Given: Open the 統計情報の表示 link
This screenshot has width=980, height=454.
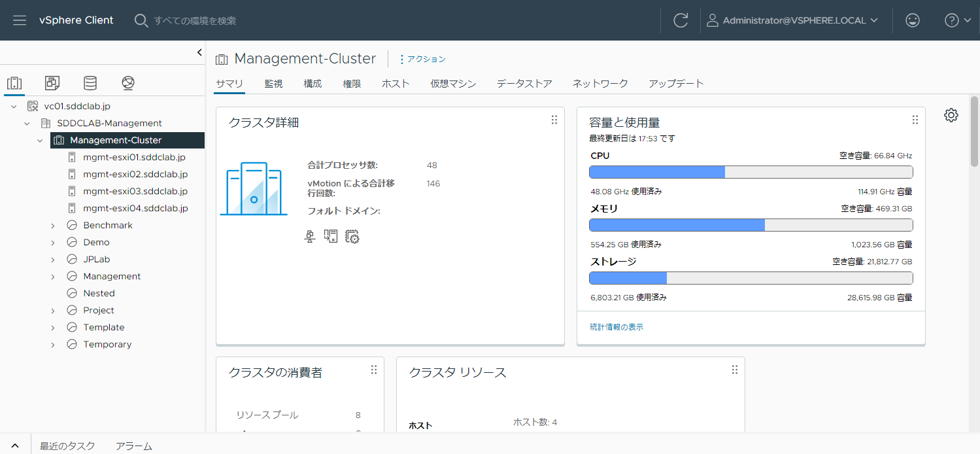Looking at the screenshot, I should tap(617, 326).
